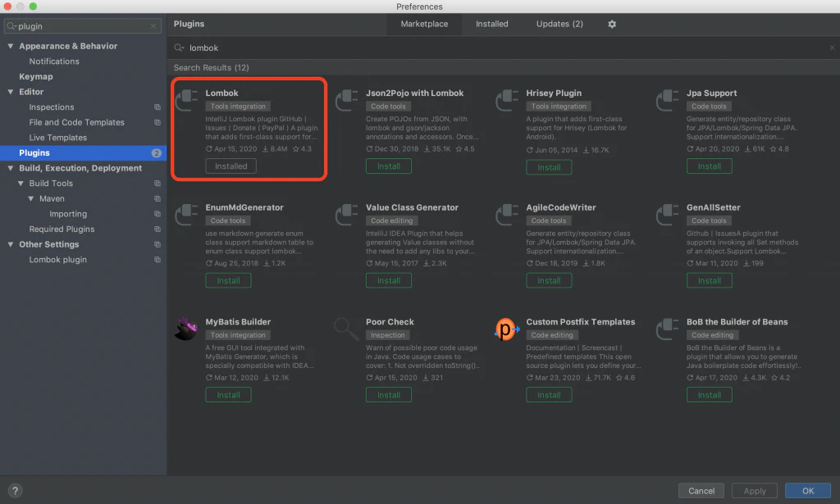Open the plugins settings gear icon

click(612, 24)
